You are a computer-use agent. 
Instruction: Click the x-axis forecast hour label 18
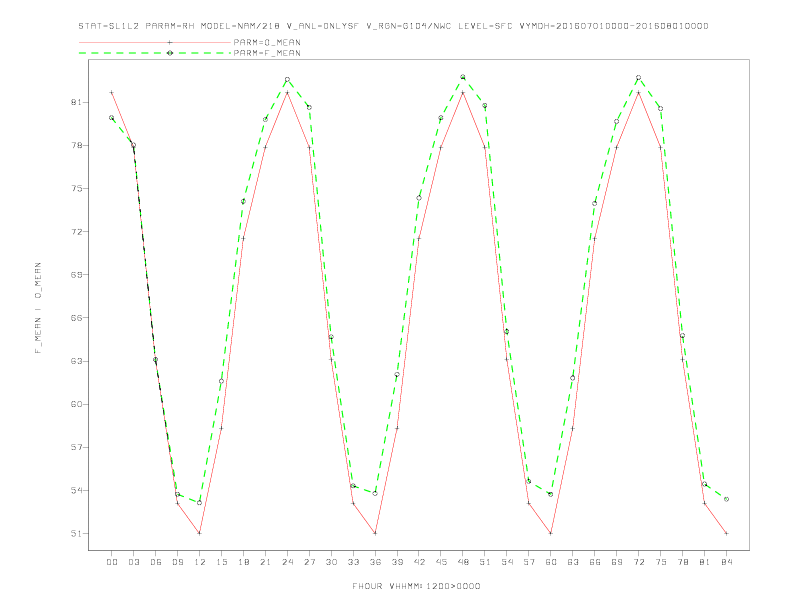tap(243, 562)
